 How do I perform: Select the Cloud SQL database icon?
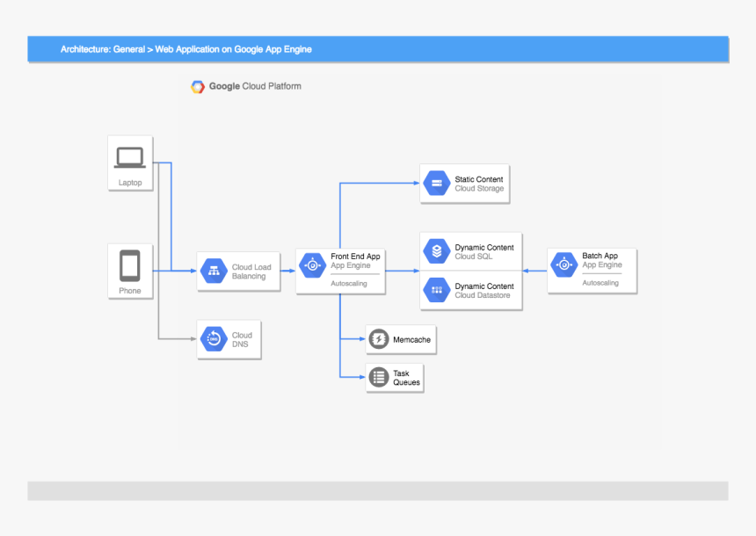(436, 251)
